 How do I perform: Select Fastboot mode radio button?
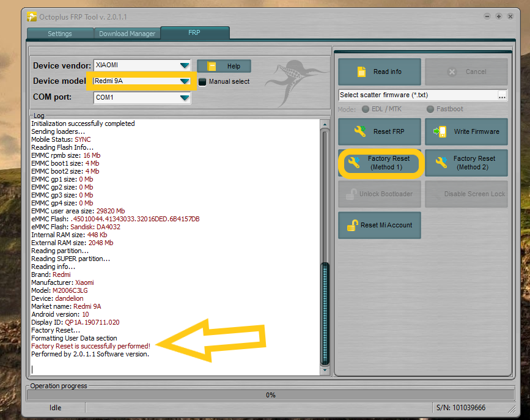pos(430,109)
